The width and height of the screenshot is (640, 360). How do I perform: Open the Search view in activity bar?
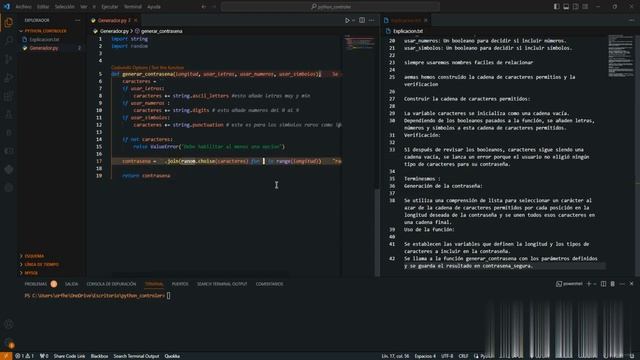coord(9,40)
